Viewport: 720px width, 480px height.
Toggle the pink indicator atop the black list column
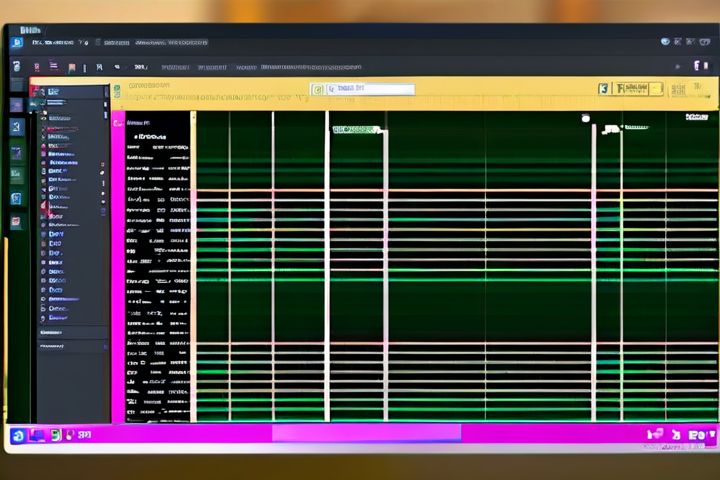118,122
